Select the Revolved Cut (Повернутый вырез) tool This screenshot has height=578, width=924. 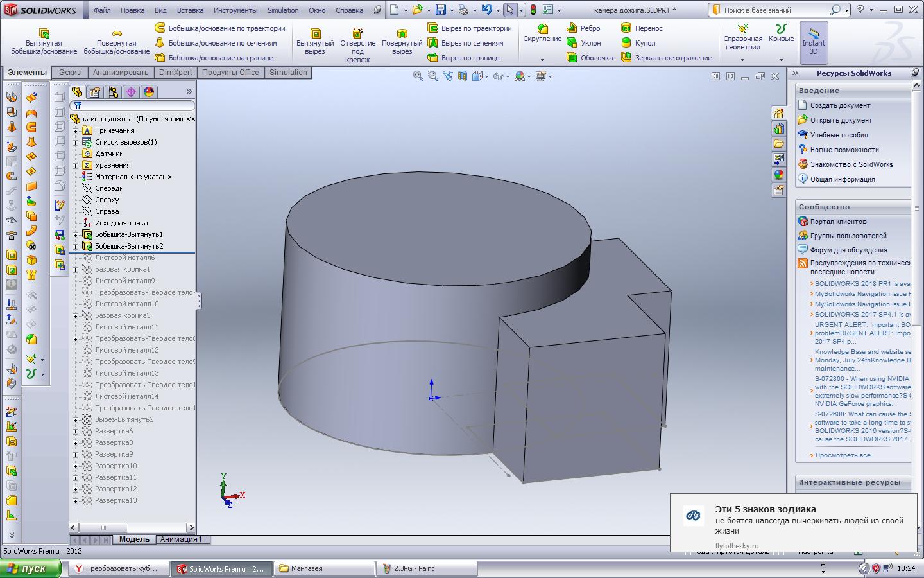[x=402, y=42]
